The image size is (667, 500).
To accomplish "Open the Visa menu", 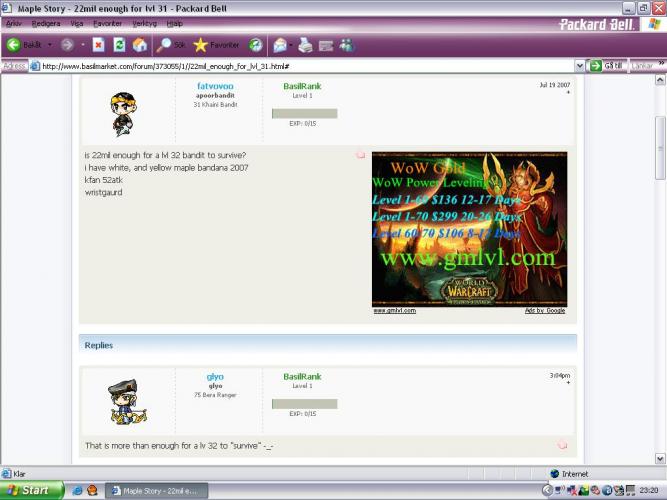I will (77, 24).
